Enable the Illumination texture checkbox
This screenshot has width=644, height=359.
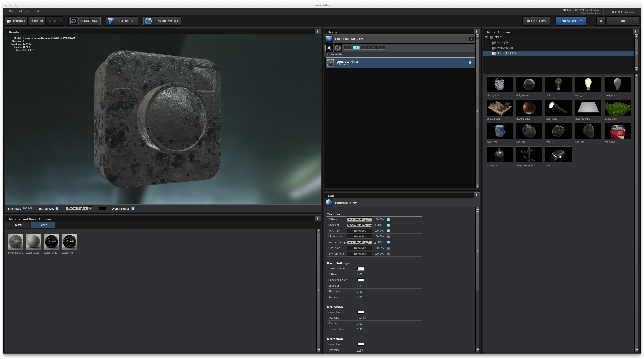tap(388, 237)
